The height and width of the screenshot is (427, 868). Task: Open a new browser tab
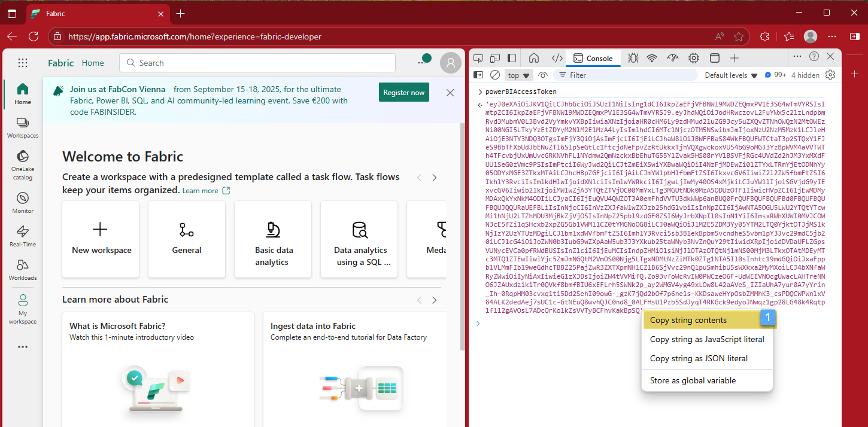[181, 13]
